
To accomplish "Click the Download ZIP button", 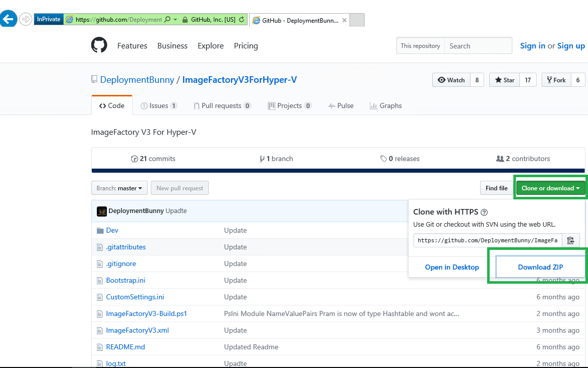I will (x=541, y=267).
